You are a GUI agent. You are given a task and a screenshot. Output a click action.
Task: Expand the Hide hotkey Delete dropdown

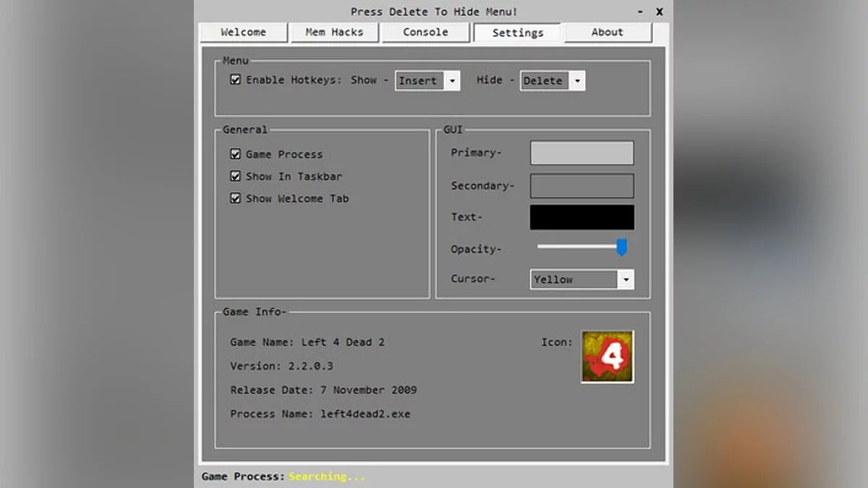577,81
